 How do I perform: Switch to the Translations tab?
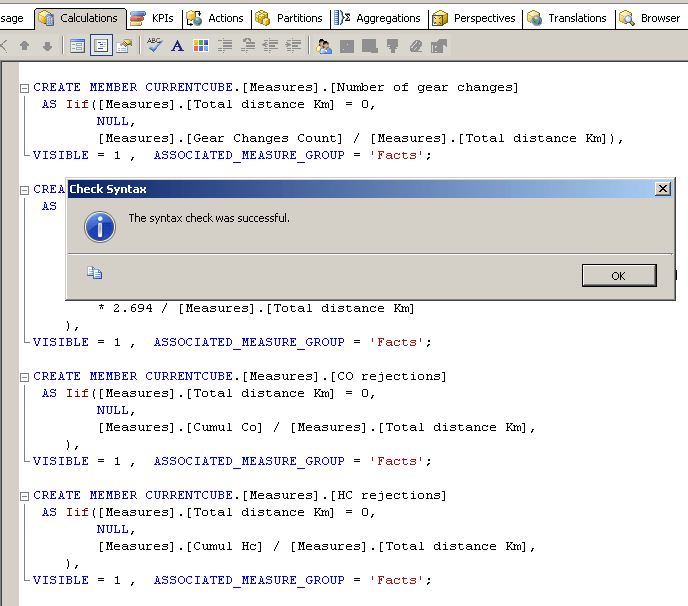pos(567,18)
